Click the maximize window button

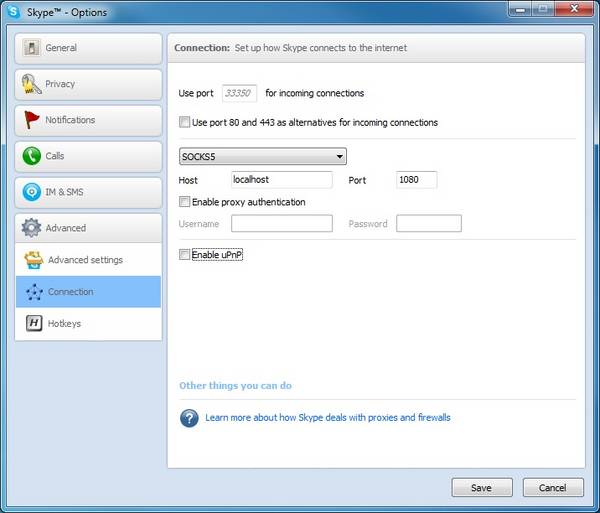543,8
